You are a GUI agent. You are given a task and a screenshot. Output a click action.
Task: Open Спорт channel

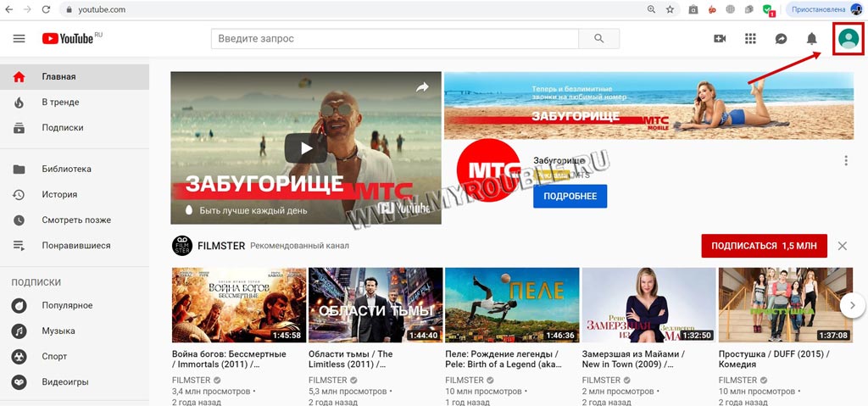coord(75,356)
